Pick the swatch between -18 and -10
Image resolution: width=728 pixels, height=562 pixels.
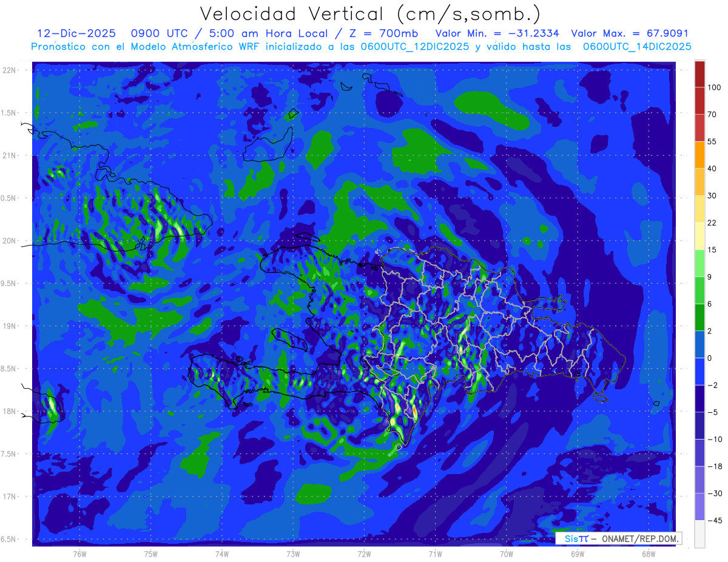coord(699,453)
